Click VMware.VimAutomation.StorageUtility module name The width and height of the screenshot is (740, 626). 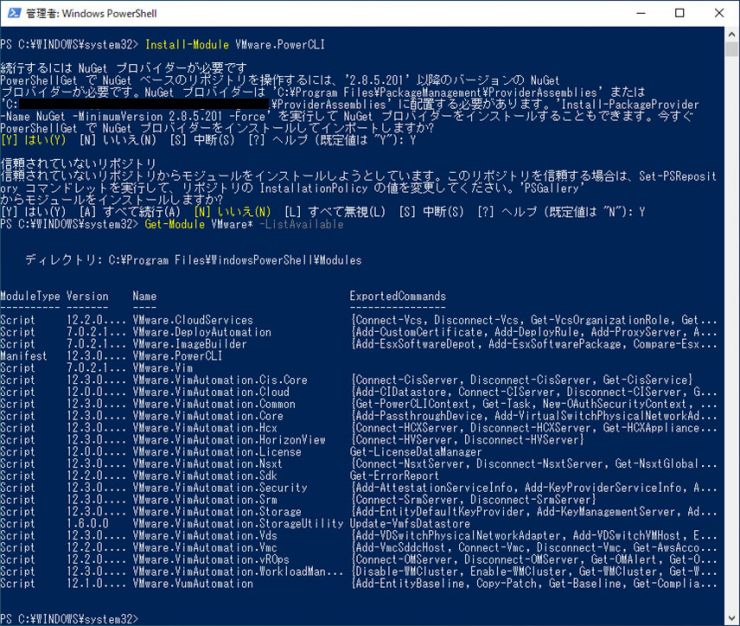(238, 524)
